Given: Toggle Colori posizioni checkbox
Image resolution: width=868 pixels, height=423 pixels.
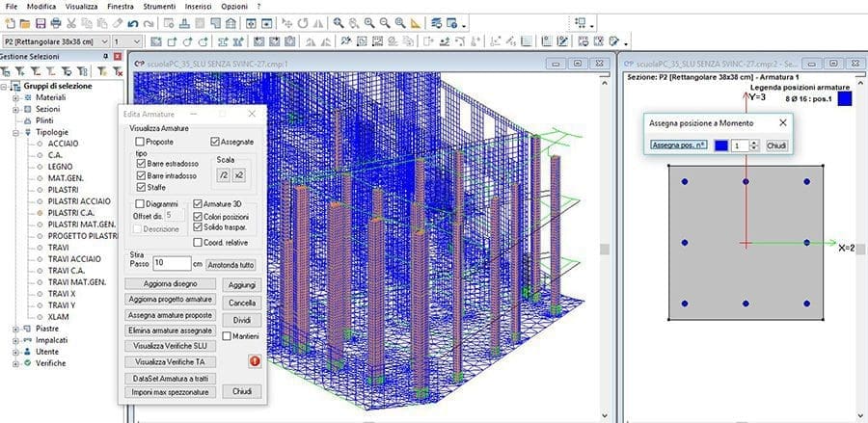Looking at the screenshot, I should (198, 216).
